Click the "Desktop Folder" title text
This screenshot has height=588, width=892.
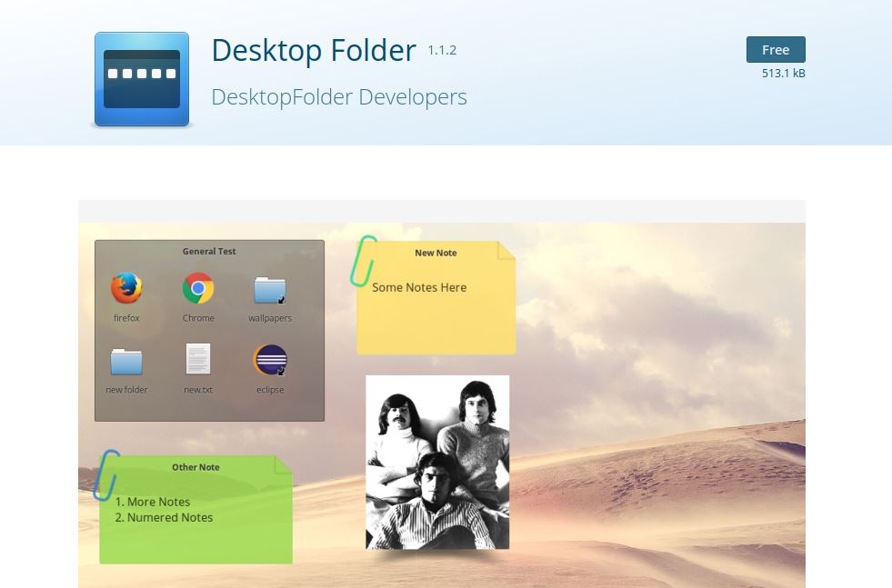pos(314,50)
